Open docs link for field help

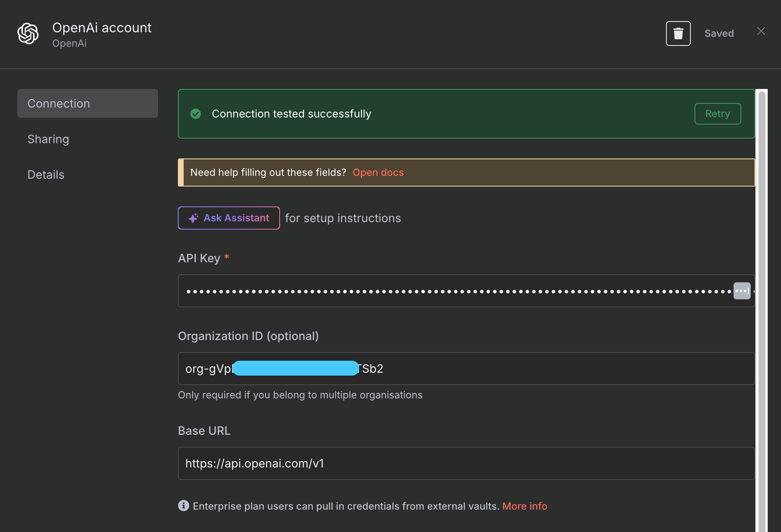(378, 173)
